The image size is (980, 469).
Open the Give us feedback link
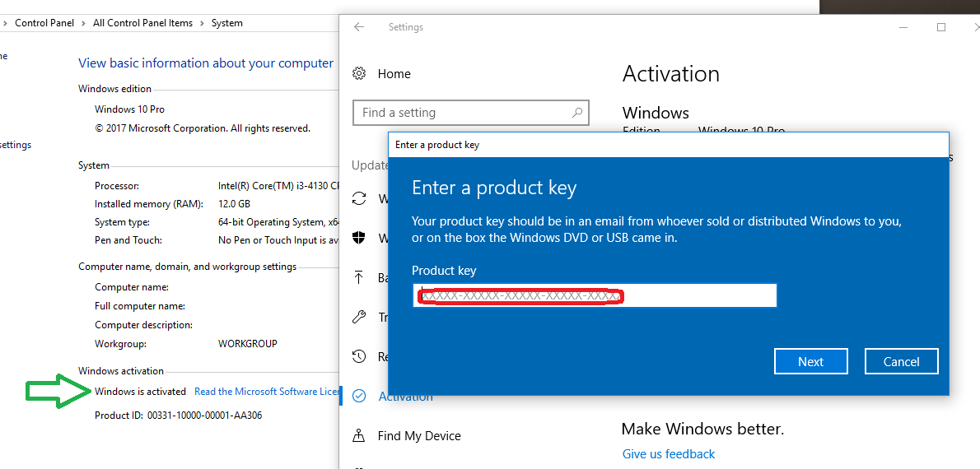coord(669,454)
